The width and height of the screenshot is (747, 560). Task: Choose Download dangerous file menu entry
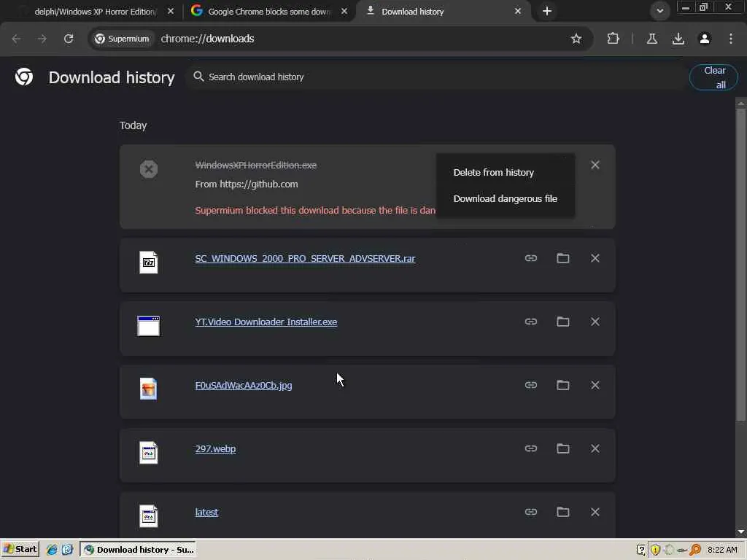[x=505, y=198]
